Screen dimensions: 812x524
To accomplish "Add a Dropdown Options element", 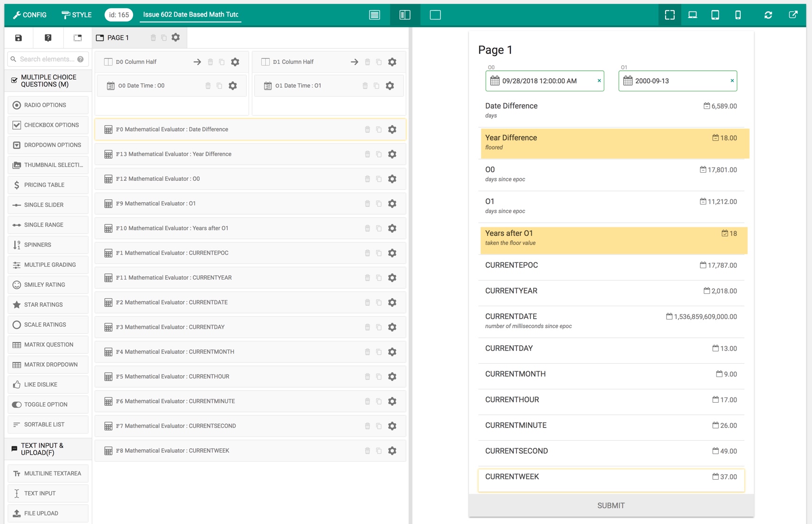I will tap(48, 145).
